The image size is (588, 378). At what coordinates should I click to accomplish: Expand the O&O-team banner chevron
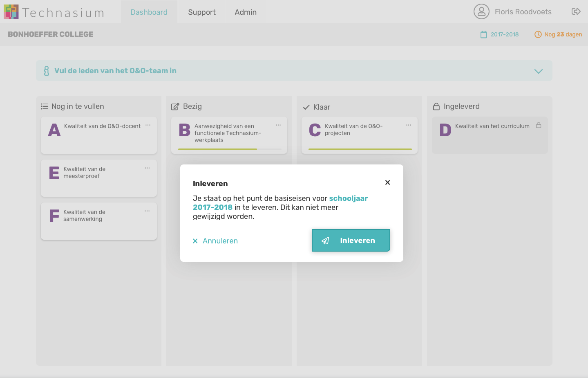coord(538,71)
